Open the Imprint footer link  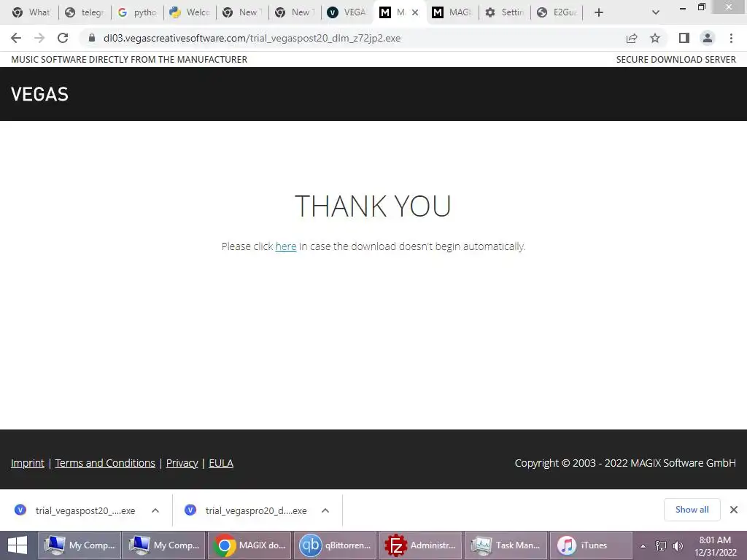tap(28, 463)
